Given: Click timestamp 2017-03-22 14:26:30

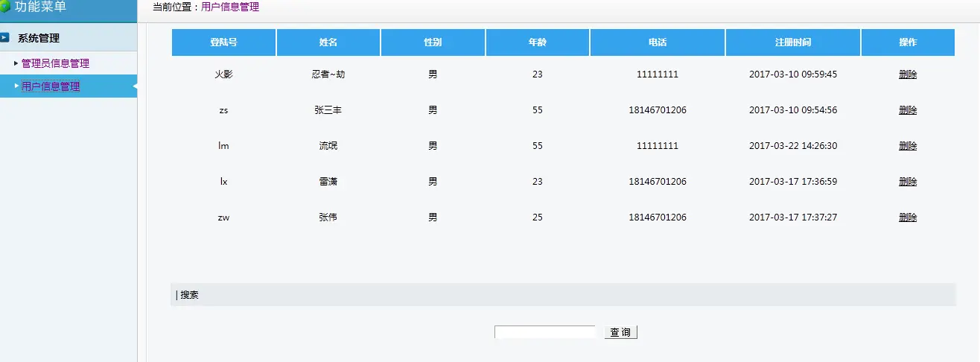Looking at the screenshot, I should (793, 146).
